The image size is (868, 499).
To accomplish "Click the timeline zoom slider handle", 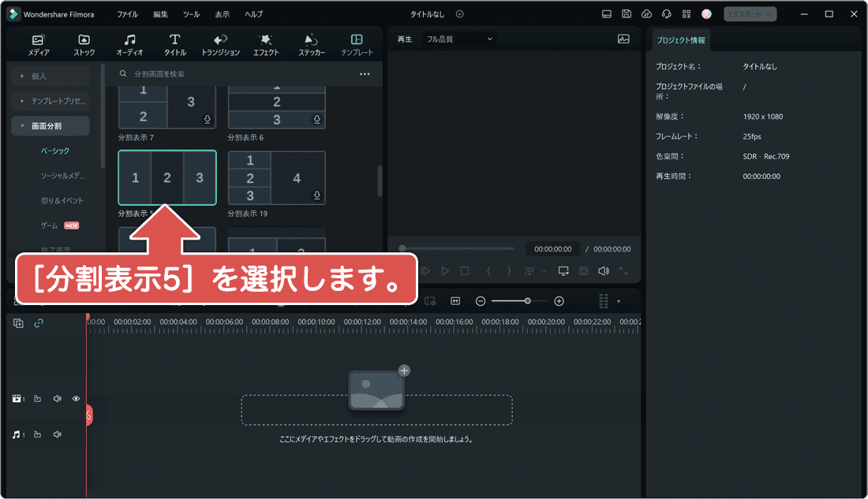I will pos(527,301).
